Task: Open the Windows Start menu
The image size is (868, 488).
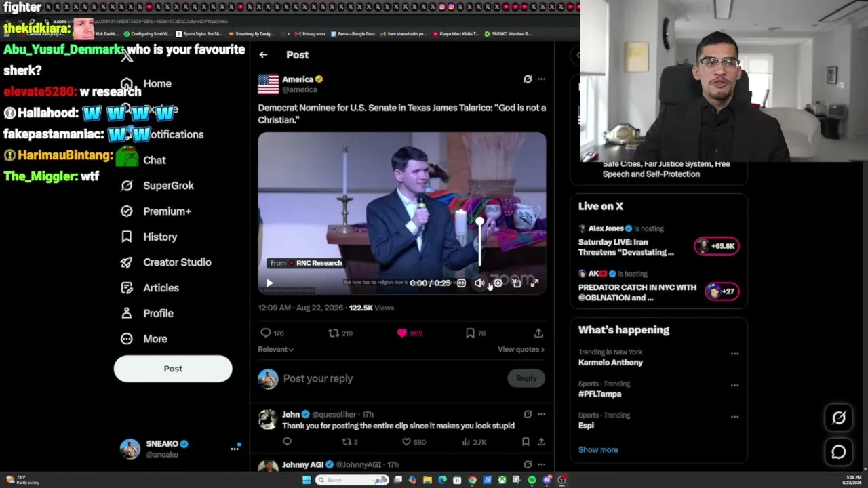Action: click(x=307, y=480)
